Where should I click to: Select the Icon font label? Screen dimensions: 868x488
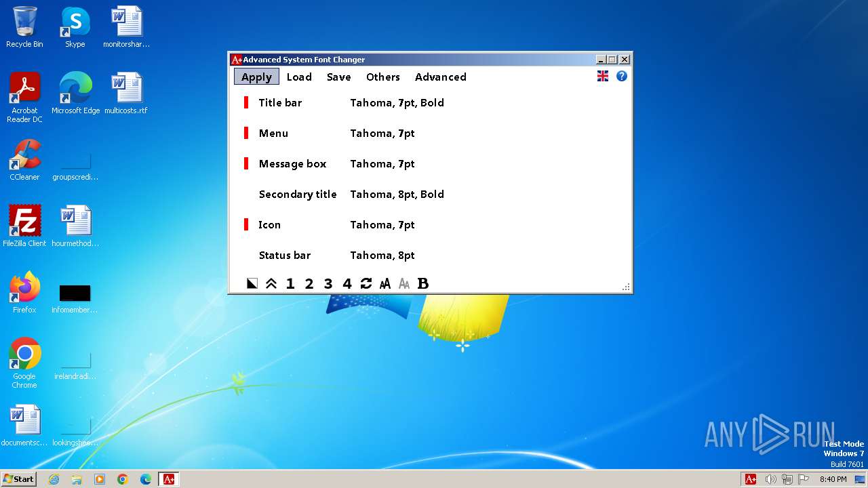click(x=269, y=225)
